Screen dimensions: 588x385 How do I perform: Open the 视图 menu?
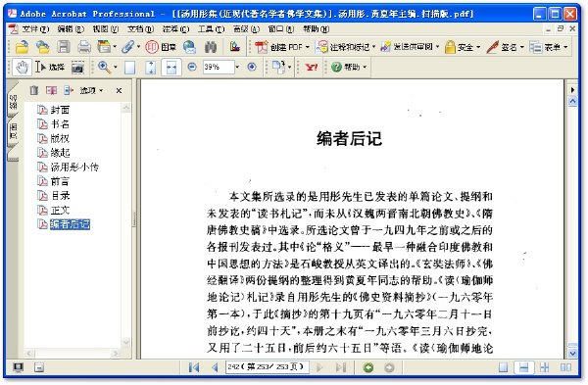point(106,28)
